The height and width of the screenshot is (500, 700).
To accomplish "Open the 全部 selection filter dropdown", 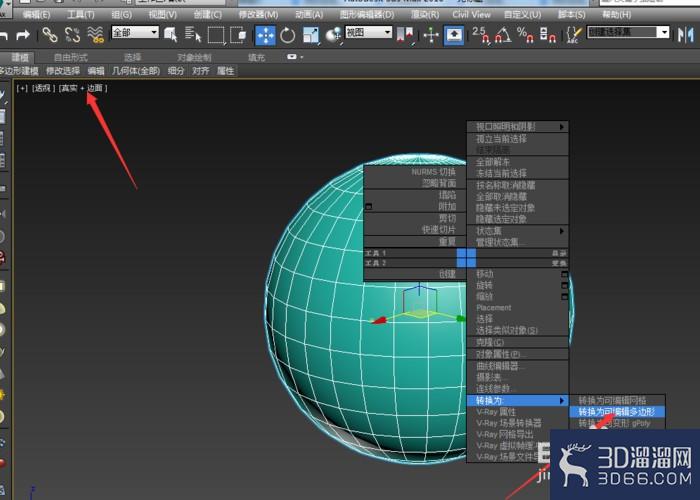I will point(135,33).
